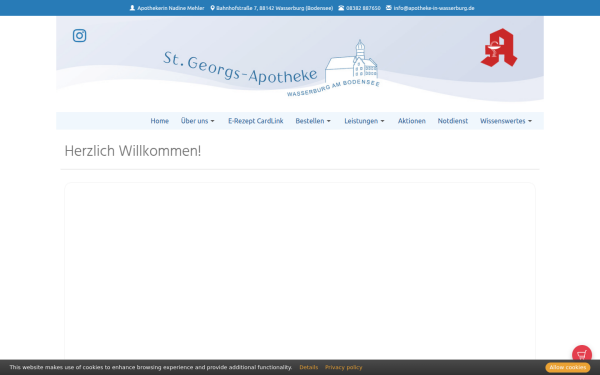Click Apothekerin Nadine Mehler text
600x375 pixels.
tap(171, 8)
